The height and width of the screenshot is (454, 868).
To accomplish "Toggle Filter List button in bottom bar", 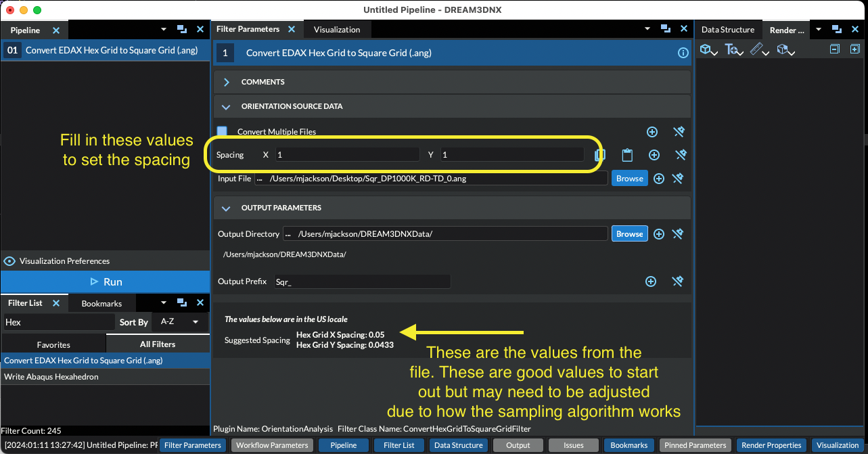I will pos(399,445).
